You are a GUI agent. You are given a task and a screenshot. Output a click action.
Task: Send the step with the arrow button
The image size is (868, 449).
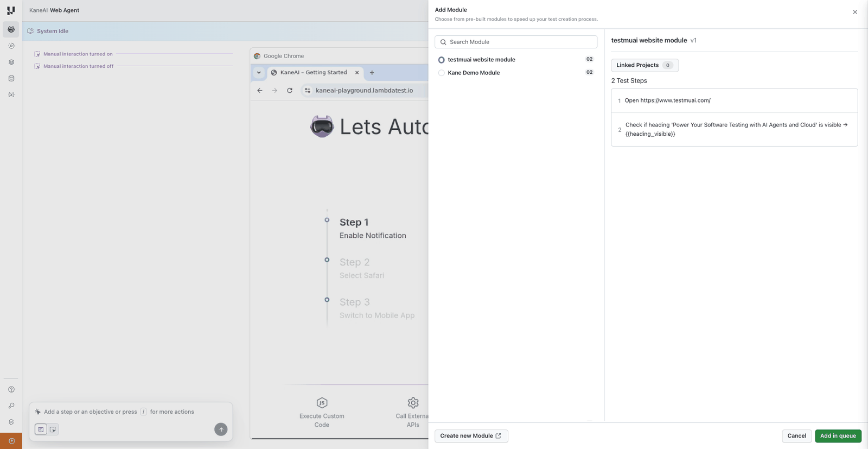coord(221,429)
